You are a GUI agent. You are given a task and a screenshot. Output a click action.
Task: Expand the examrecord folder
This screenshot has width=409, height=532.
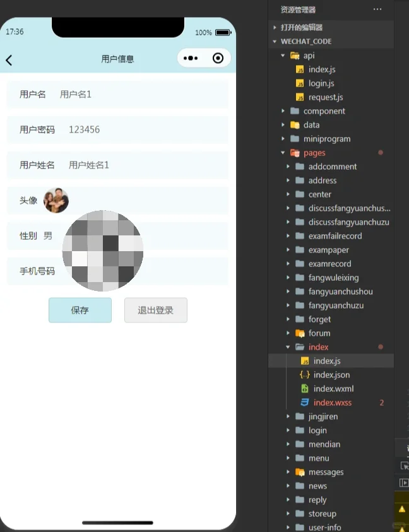(x=331, y=264)
